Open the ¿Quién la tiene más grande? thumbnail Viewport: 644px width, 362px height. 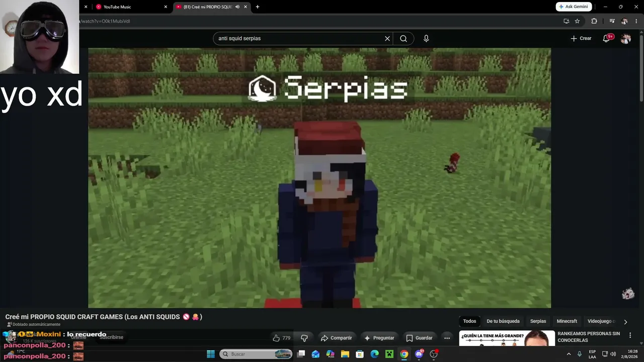(x=507, y=338)
